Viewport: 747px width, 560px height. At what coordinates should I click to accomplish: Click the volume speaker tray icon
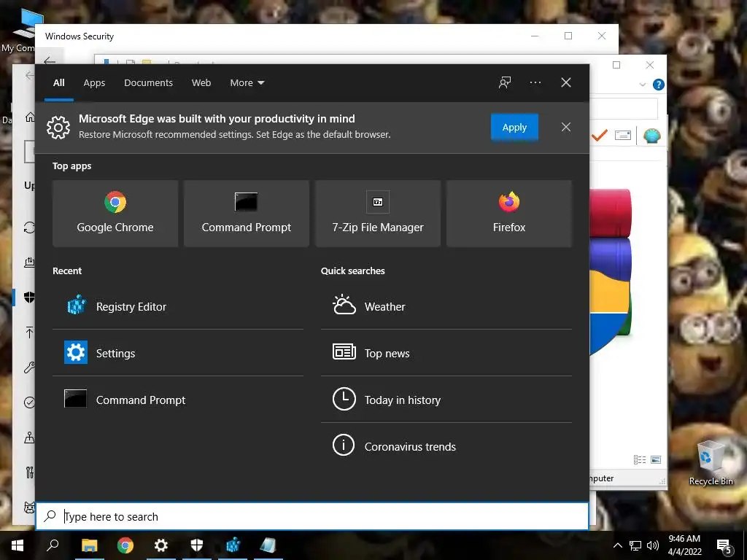(x=653, y=545)
